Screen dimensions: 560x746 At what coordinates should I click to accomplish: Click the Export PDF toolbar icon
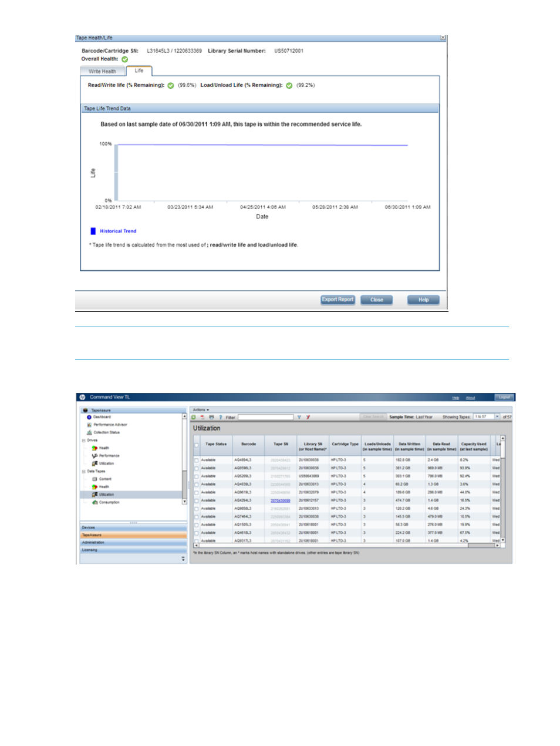[x=203, y=418]
